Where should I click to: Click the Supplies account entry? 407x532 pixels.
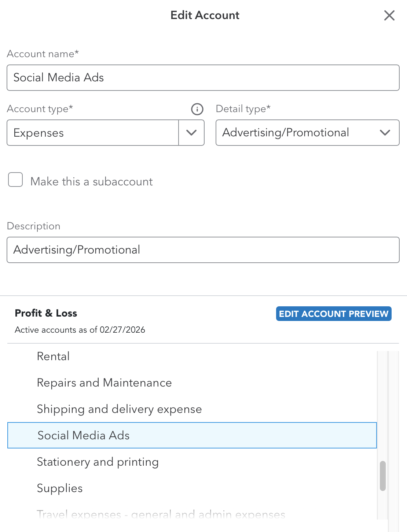60,488
